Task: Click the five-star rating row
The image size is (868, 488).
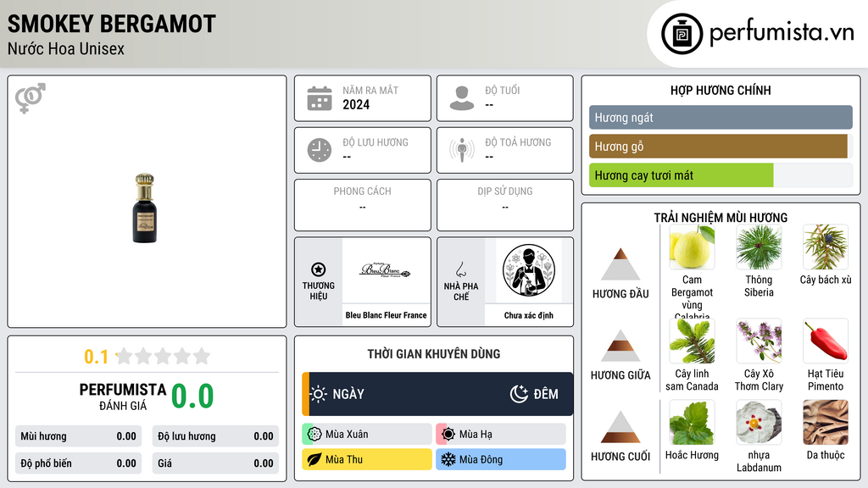Action: [164, 356]
